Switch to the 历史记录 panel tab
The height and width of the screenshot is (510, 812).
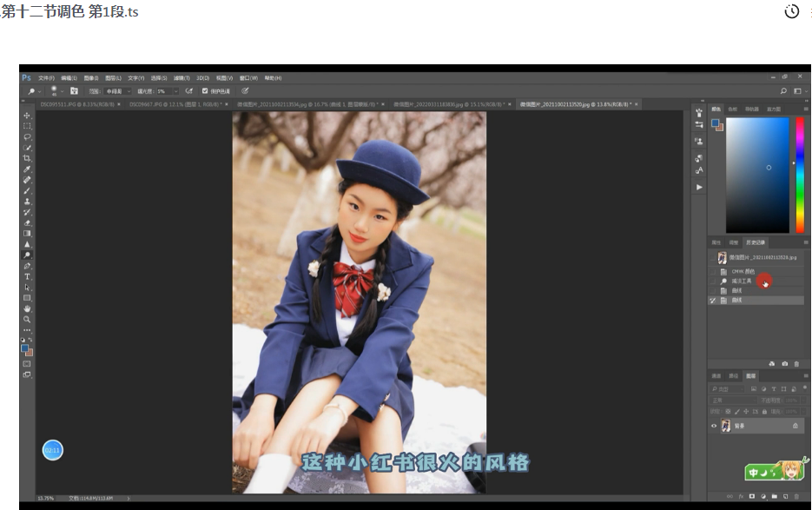[x=755, y=242]
